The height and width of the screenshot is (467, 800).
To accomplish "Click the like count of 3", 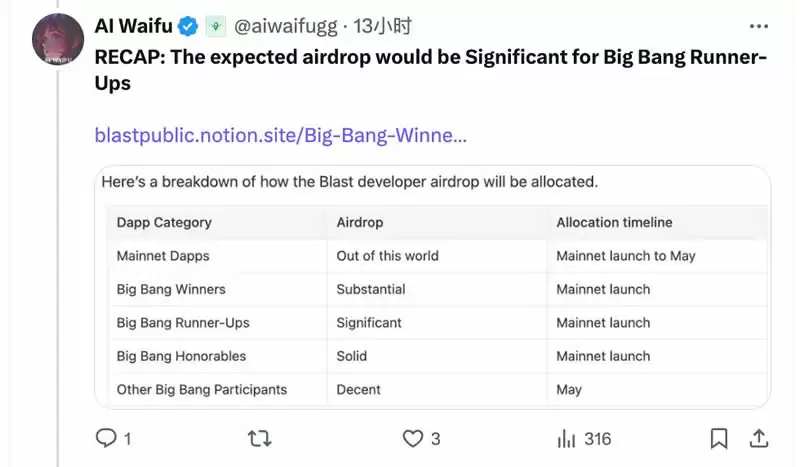I will click(435, 439).
